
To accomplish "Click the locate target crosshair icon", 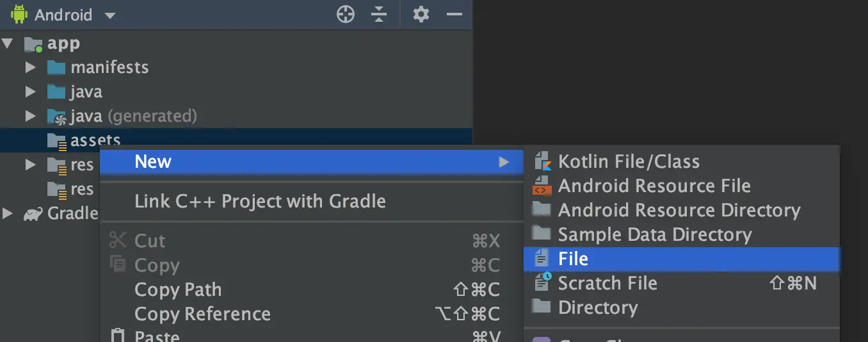I will 346,14.
